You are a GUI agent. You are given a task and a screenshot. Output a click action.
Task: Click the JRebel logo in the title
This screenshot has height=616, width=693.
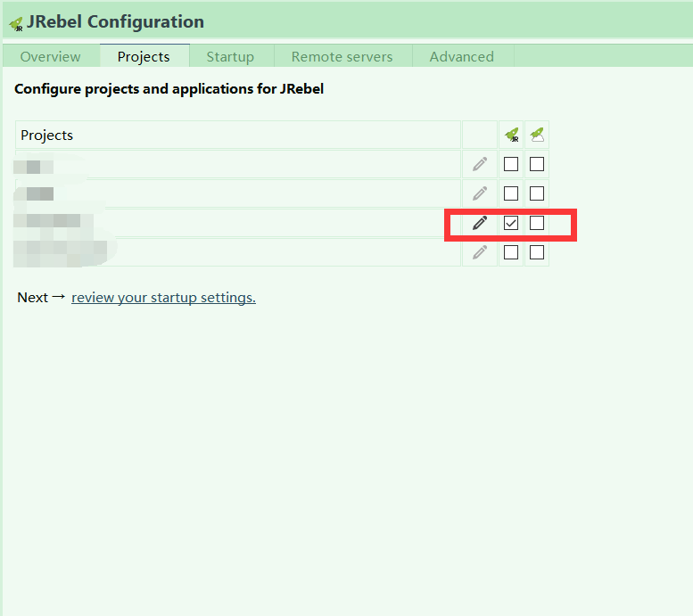click(x=16, y=24)
